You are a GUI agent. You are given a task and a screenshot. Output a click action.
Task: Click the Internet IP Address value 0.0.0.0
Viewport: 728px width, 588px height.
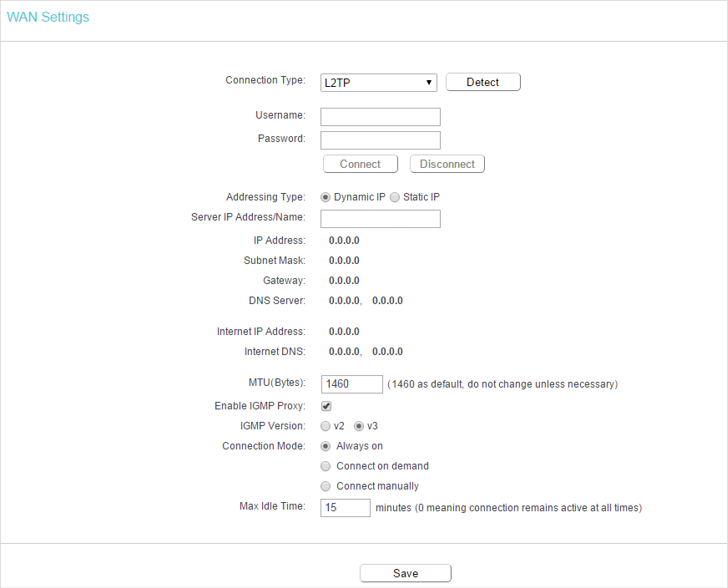pyautogui.click(x=344, y=332)
